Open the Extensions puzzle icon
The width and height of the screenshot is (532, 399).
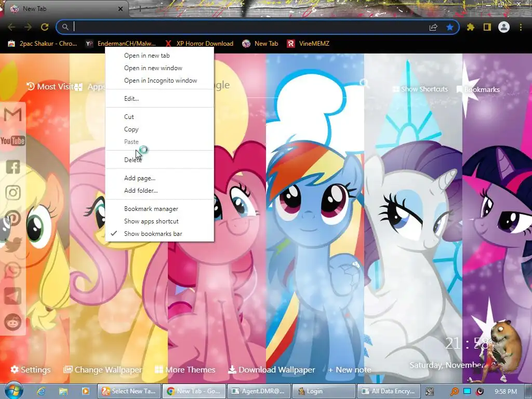470,27
